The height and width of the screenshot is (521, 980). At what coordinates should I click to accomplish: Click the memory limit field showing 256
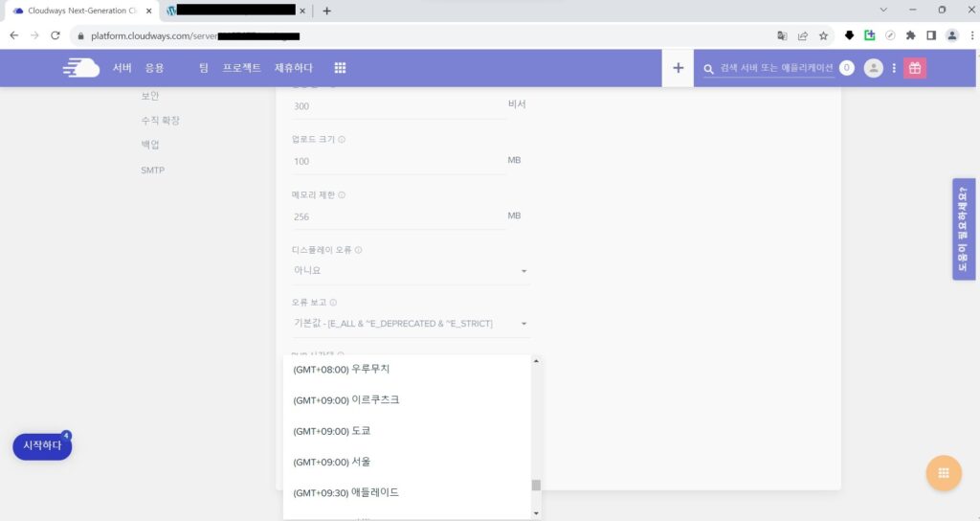(x=398, y=217)
